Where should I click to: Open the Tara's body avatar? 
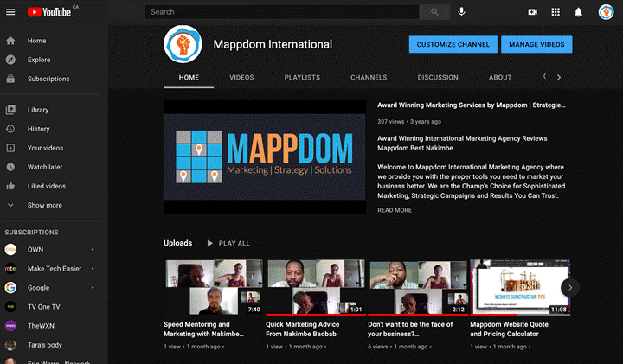click(x=10, y=345)
